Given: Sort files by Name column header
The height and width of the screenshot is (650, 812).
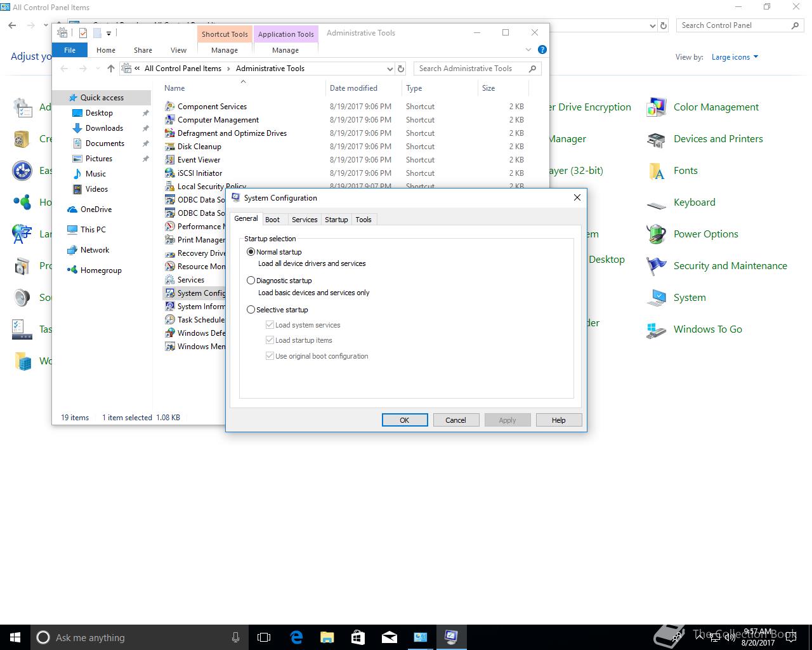Looking at the screenshot, I should coord(242,88).
